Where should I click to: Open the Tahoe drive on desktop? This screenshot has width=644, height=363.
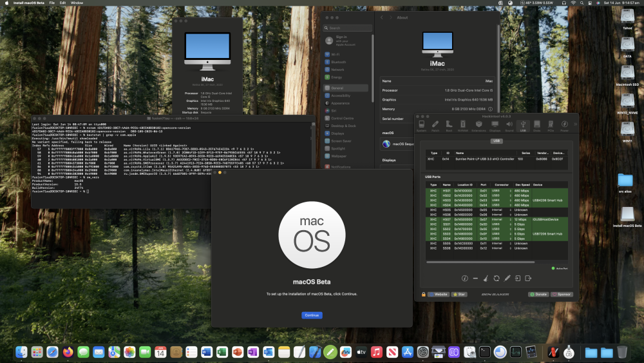pos(627,19)
